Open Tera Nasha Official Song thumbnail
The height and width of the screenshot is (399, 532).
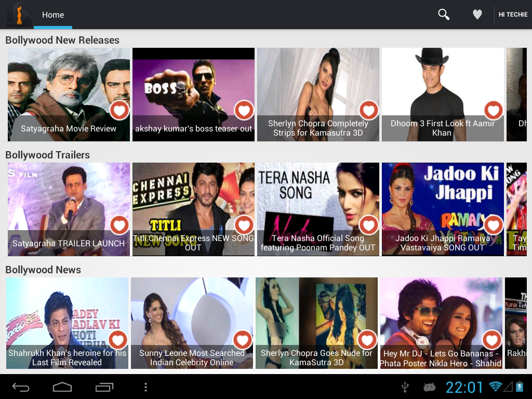tap(318, 209)
